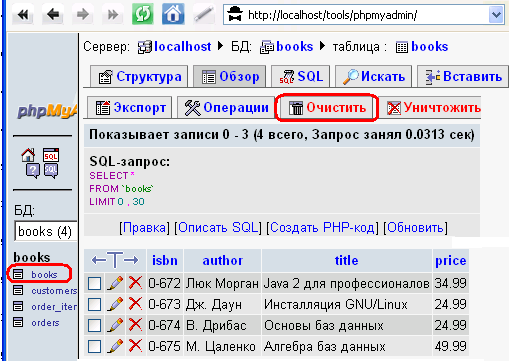The image size is (509, 361).
Task: Open the Вставить insert tab
Action: [463, 77]
